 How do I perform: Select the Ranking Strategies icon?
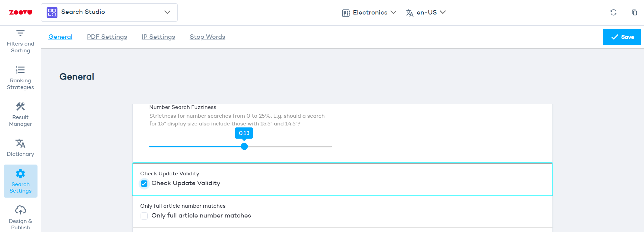coord(20,77)
